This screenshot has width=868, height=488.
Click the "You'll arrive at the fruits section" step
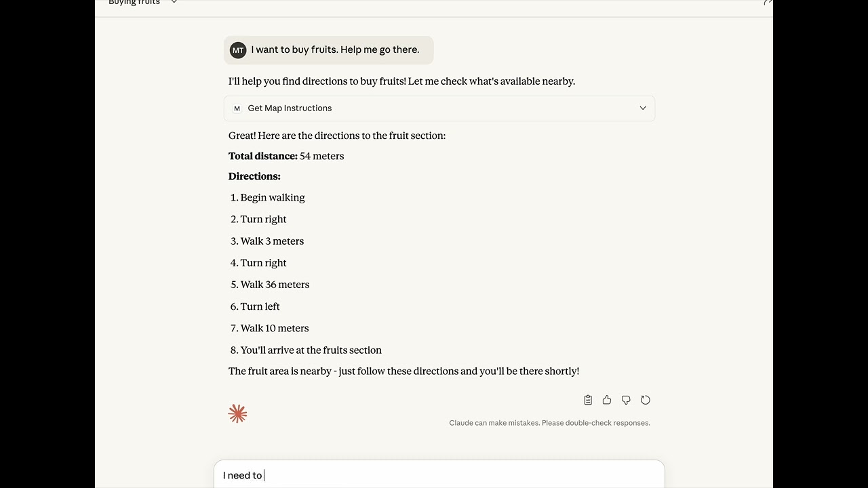[x=311, y=350]
